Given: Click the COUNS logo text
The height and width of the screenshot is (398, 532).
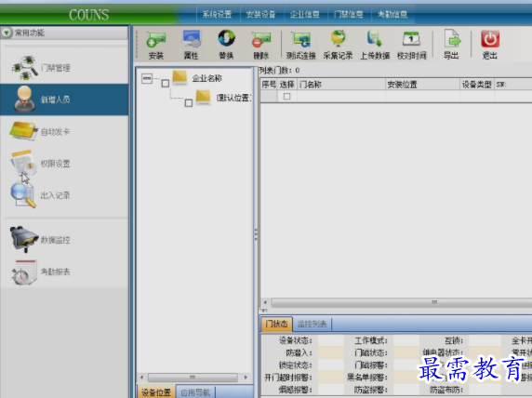Looking at the screenshot, I should tap(89, 15).
